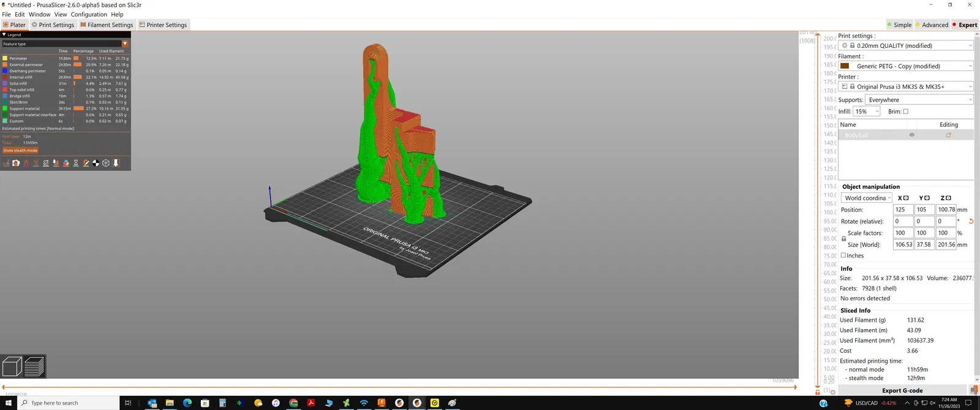This screenshot has height=410, width=980.
Task: Reset rotation with the orange arrow
Action: click(x=971, y=221)
